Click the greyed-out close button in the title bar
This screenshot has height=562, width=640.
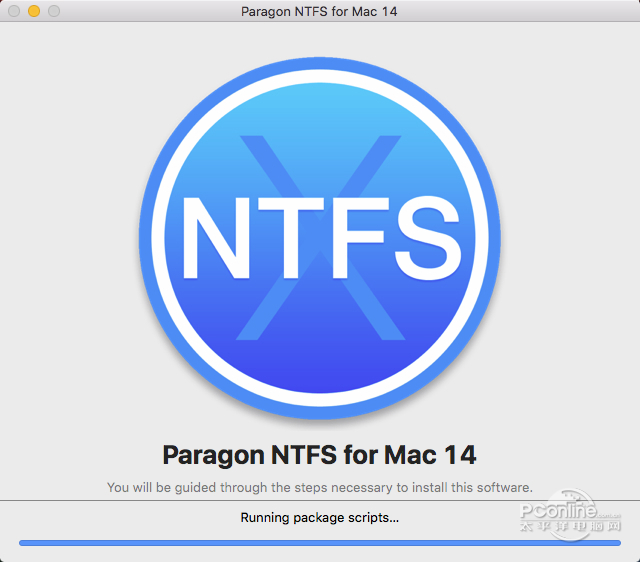pyautogui.click(x=14, y=11)
